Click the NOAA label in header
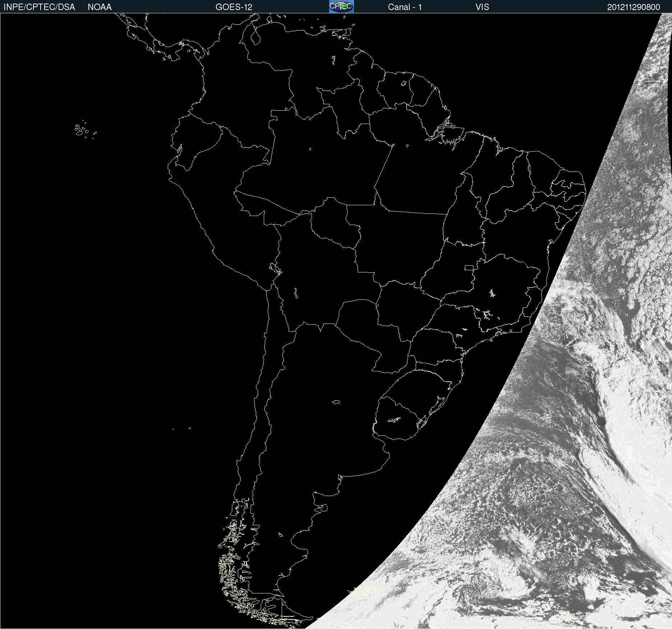Image resolution: width=672 pixels, height=629 pixels. 100,7
